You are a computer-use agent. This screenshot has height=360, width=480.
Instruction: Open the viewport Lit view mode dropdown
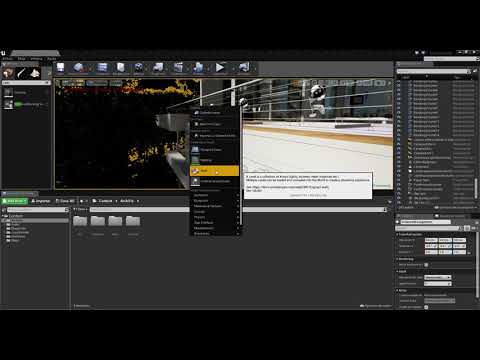97,83
